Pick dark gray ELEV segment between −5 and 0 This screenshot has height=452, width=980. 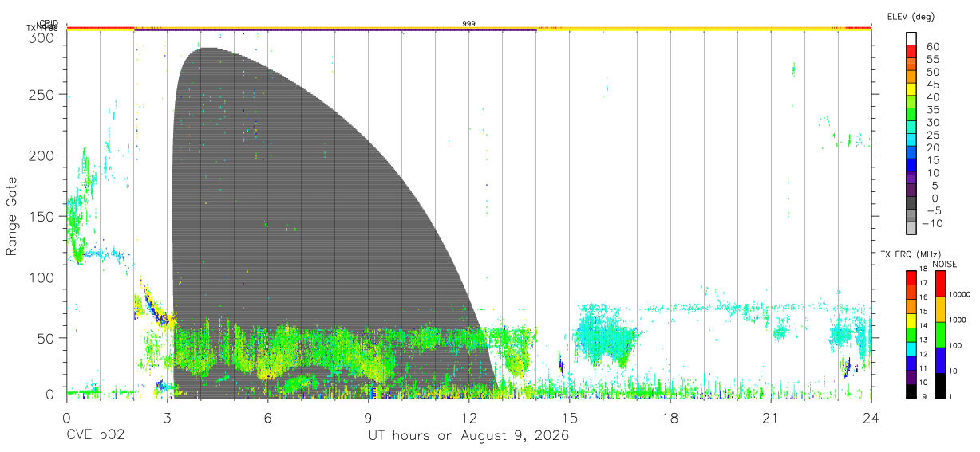(911, 204)
